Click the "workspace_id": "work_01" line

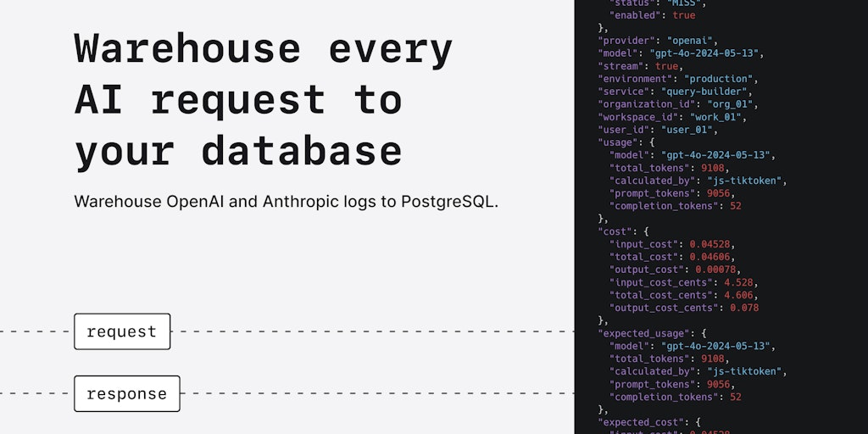(672, 117)
